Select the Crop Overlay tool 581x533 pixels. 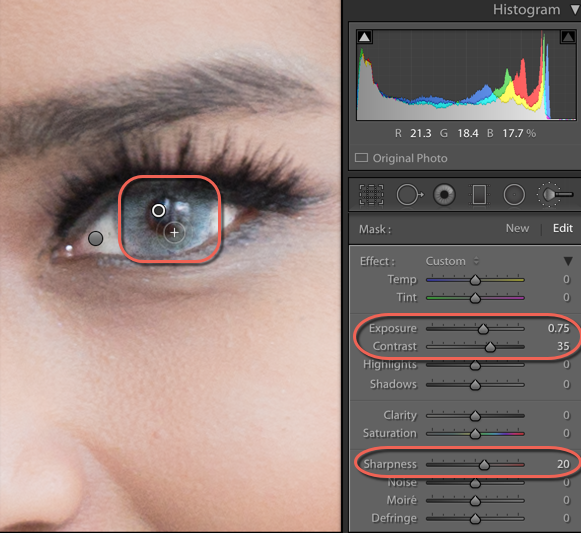371,194
